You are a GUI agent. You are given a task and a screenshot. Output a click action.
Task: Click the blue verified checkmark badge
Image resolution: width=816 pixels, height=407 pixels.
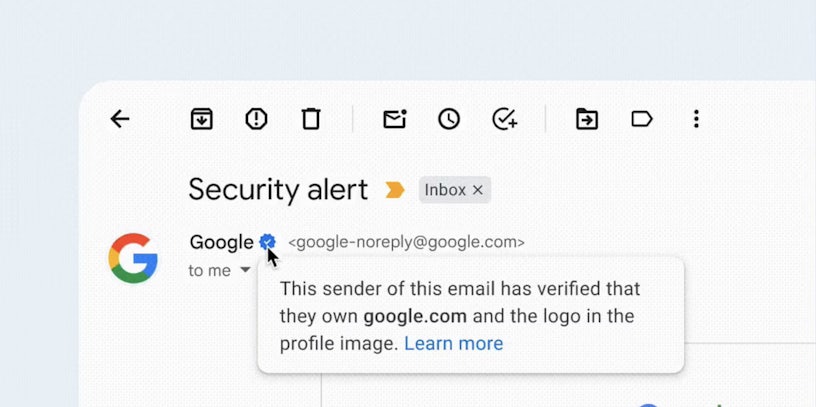pyautogui.click(x=267, y=242)
